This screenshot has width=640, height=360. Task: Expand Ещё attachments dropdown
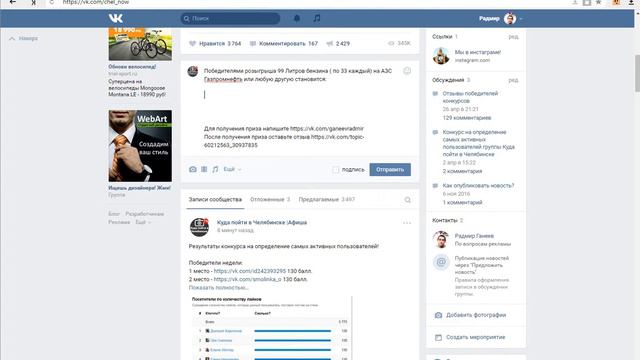click(232, 169)
